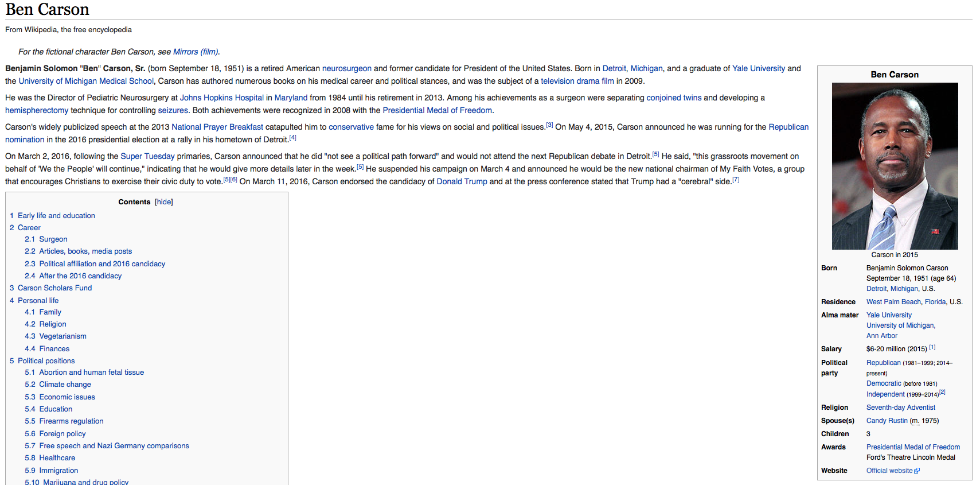Follow citation 1 next to the salary
The height and width of the screenshot is (485, 980).
932,347
